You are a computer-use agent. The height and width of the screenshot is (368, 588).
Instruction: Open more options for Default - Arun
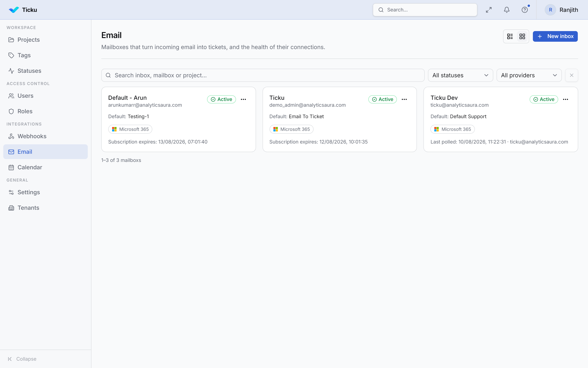[x=243, y=99]
